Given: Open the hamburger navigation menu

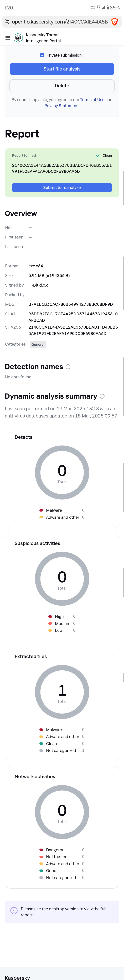Looking at the screenshot, I should click(x=8, y=38).
